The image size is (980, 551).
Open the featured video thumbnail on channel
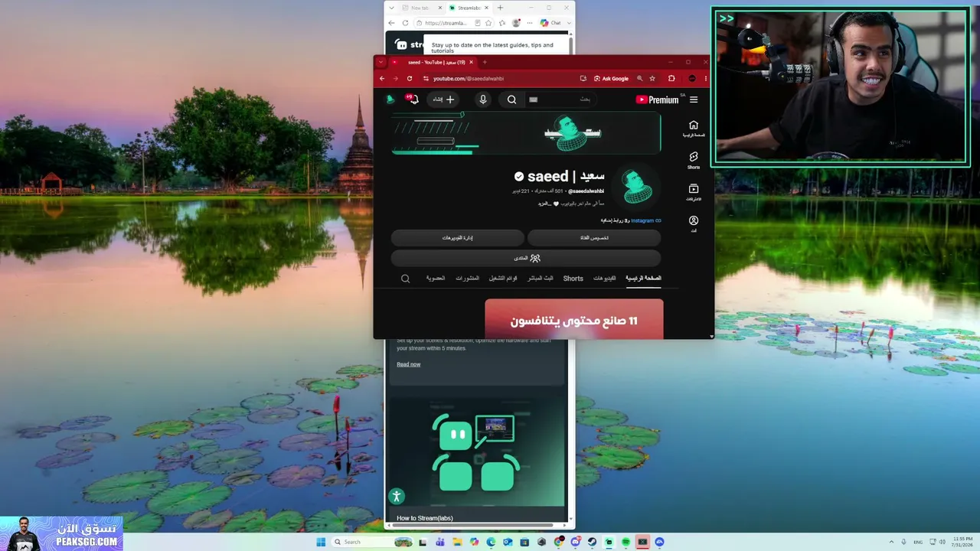[574, 318]
